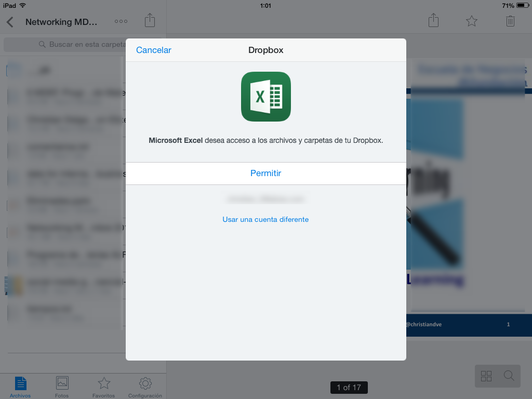Switch to the Favoritos tab

point(103,387)
